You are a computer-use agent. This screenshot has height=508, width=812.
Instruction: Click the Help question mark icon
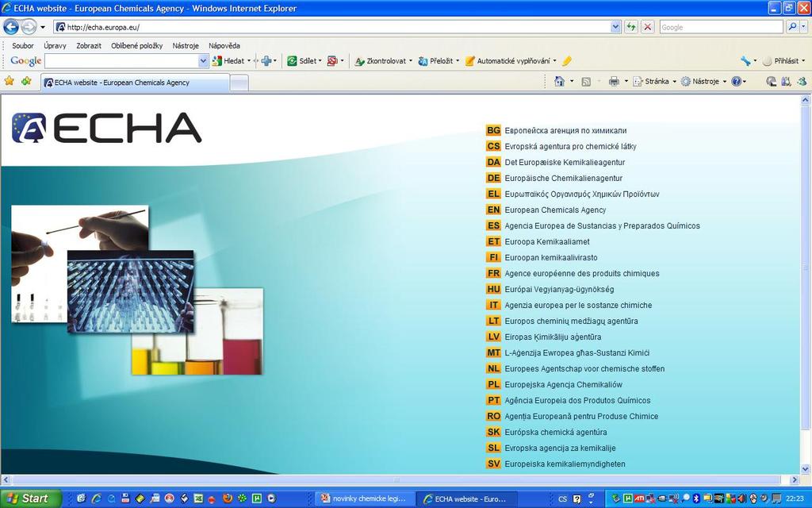tap(736, 82)
